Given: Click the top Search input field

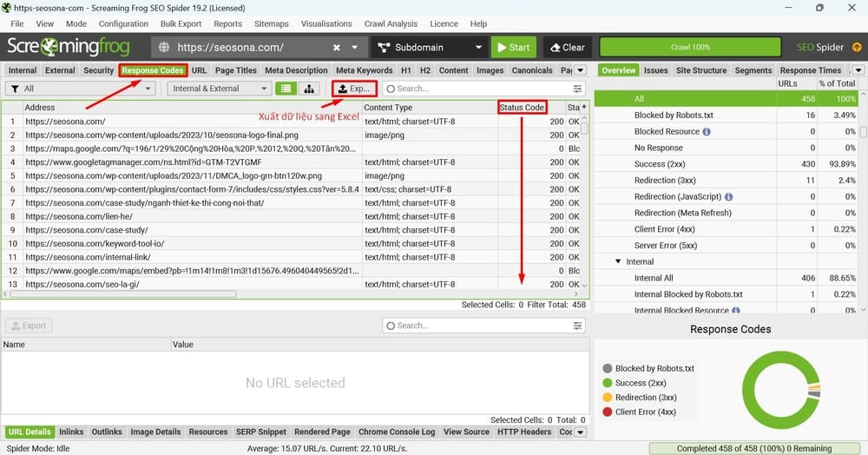Looking at the screenshot, I should pos(477,89).
